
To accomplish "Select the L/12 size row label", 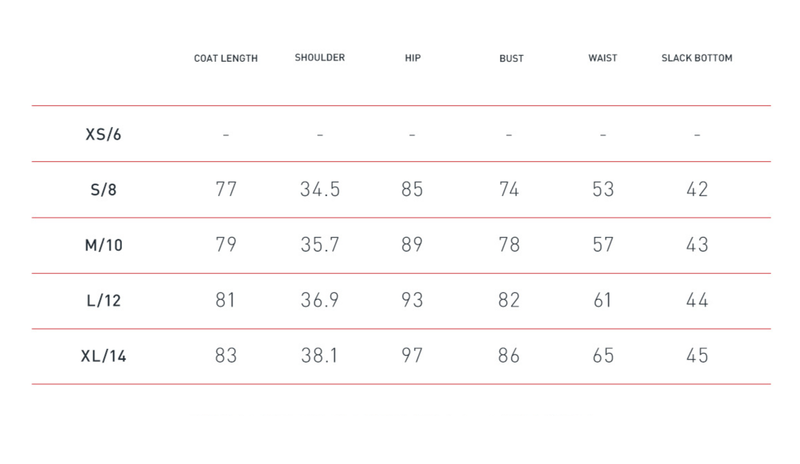I will pyautogui.click(x=106, y=300).
